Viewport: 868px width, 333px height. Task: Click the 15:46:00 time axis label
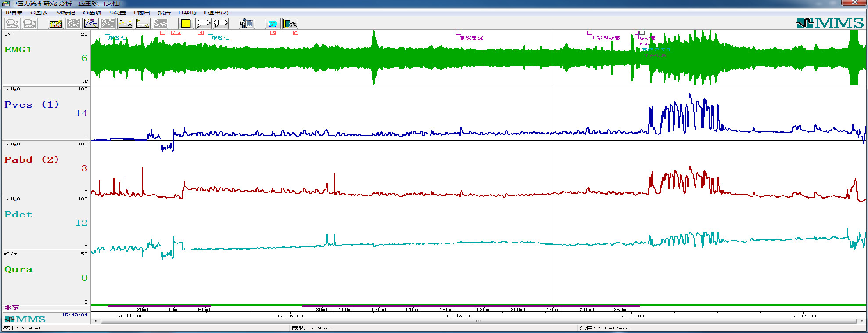point(290,316)
